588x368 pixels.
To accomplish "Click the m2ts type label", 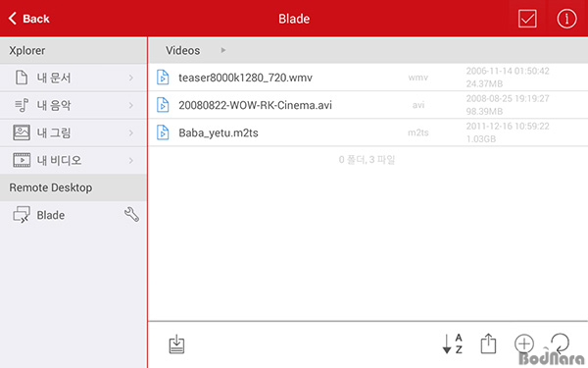I will pyautogui.click(x=418, y=132).
